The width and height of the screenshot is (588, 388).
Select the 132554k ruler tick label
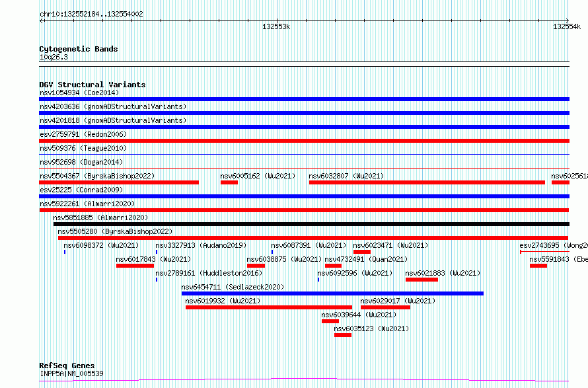567,26
